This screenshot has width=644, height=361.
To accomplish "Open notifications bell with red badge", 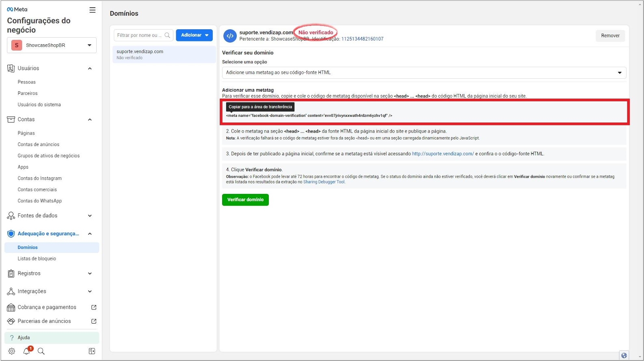I will coord(27,351).
